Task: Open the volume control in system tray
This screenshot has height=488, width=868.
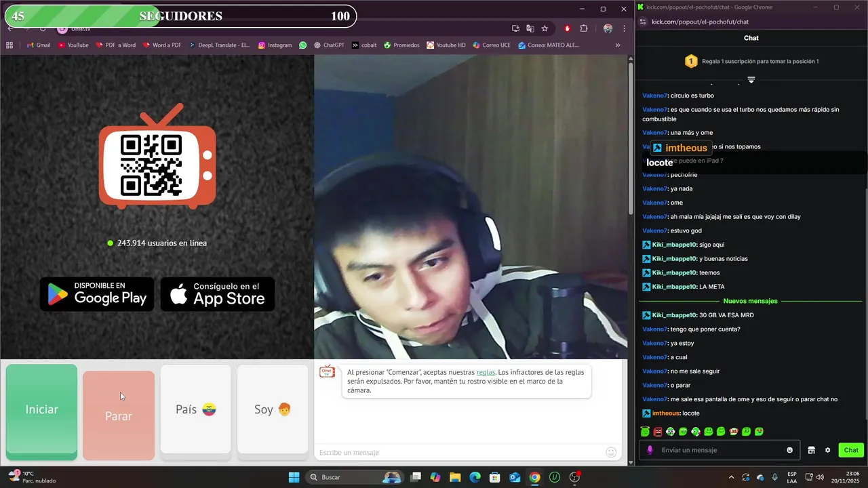Action: tap(821, 477)
